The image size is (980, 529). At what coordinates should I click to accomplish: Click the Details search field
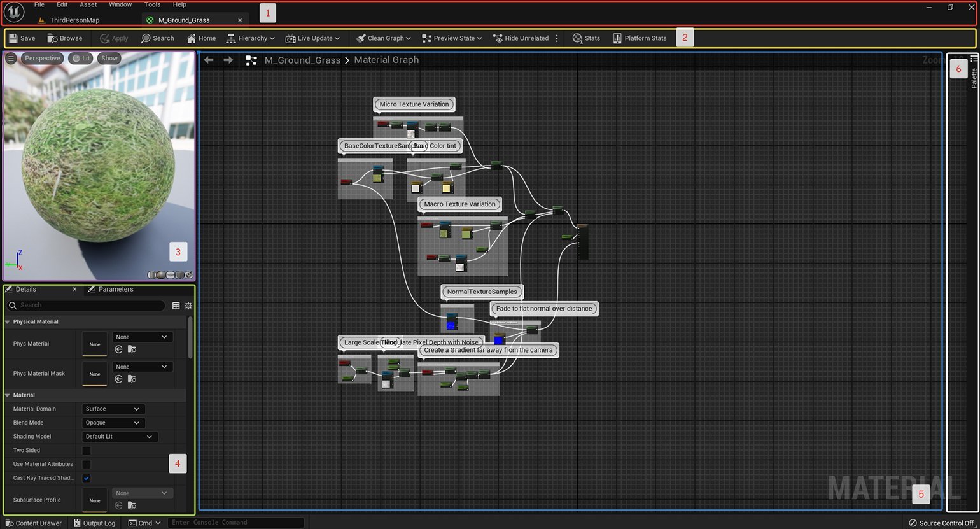[89, 306]
